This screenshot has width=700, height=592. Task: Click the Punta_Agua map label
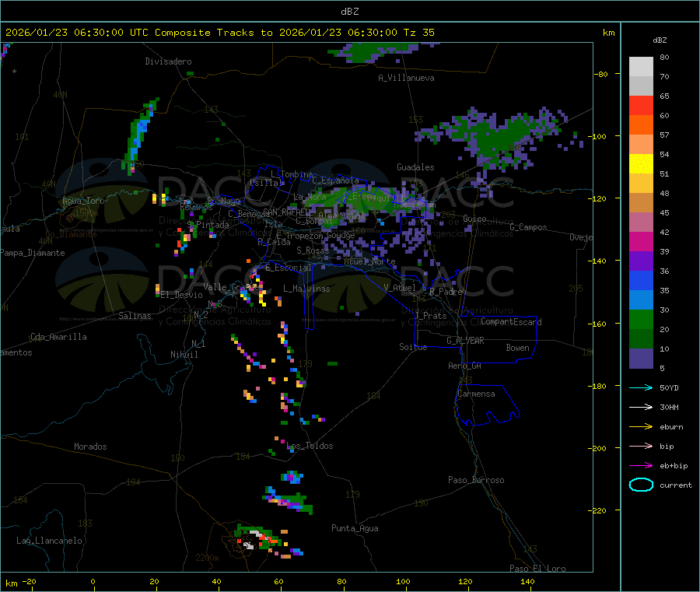(x=355, y=528)
